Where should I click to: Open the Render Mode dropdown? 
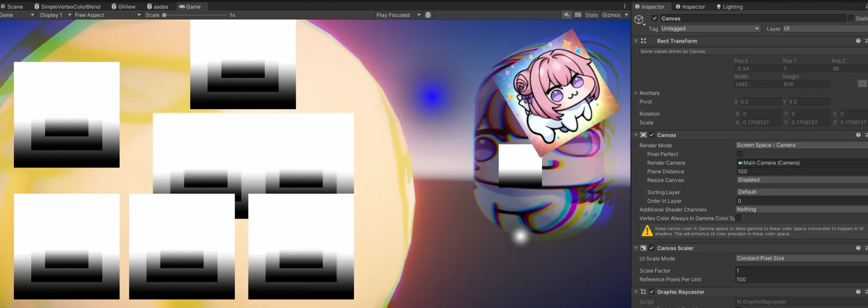(x=801, y=145)
